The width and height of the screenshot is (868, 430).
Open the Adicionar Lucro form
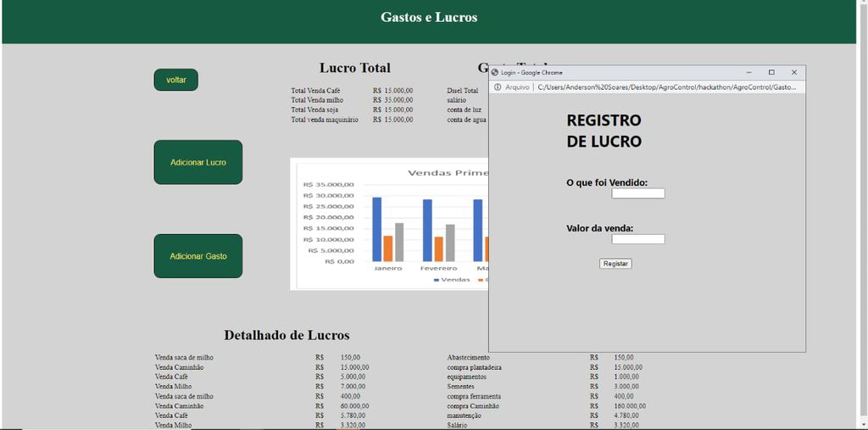click(x=198, y=162)
